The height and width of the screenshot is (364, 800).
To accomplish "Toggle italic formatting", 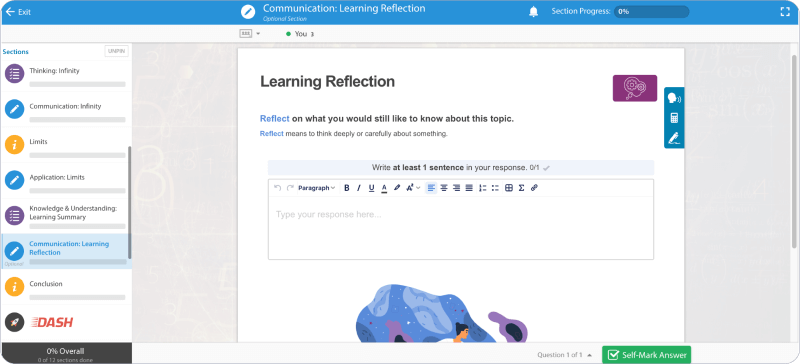I will point(359,188).
